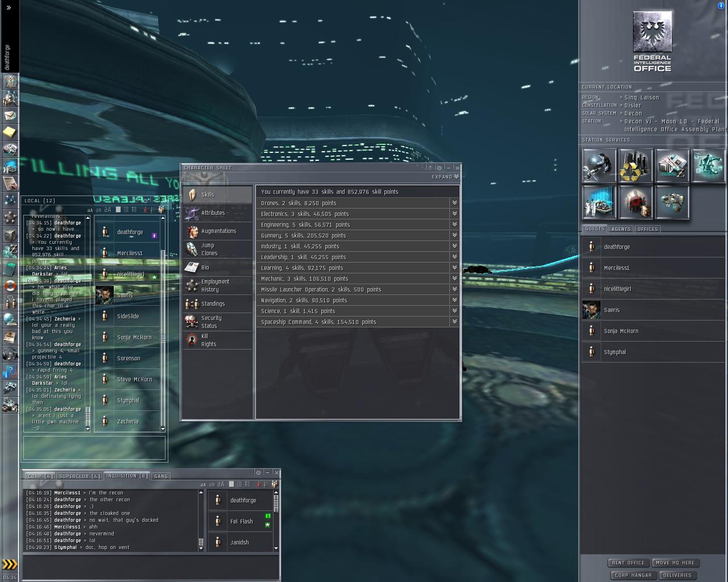This screenshot has height=582, width=728.
Task: Open the Bounty Office station service
Action: (636, 202)
